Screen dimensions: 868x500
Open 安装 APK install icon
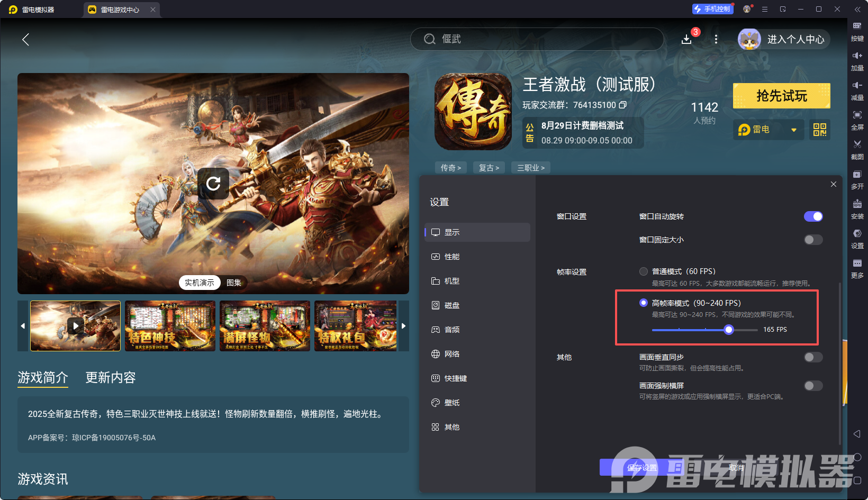(857, 210)
